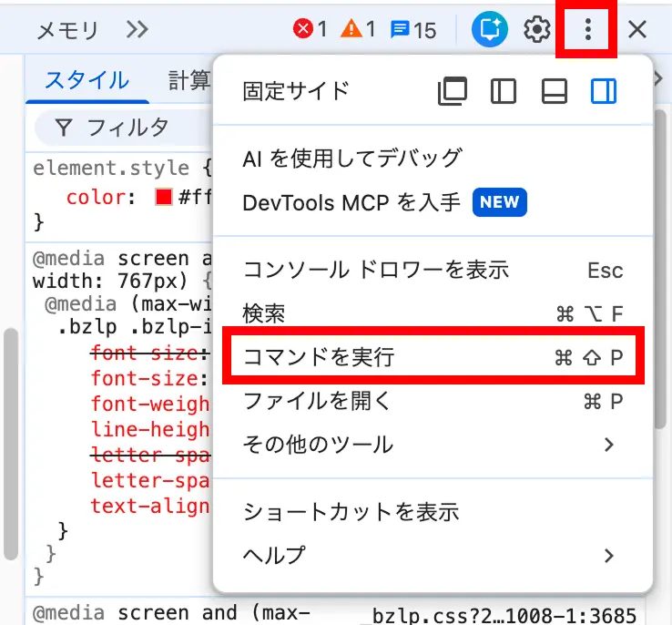Click the line-height property
Image resolution: width=672 pixels, height=625 pixels.
coord(150,429)
